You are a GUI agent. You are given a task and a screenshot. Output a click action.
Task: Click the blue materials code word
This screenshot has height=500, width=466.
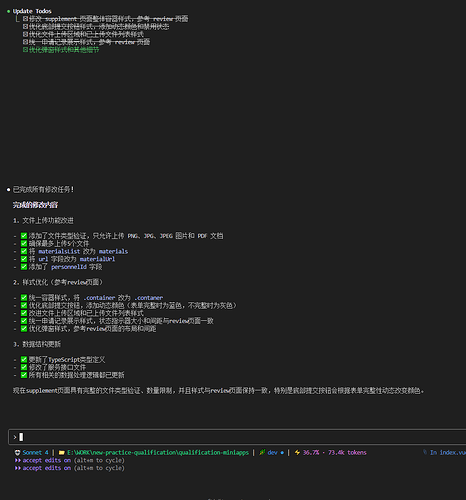point(113,251)
